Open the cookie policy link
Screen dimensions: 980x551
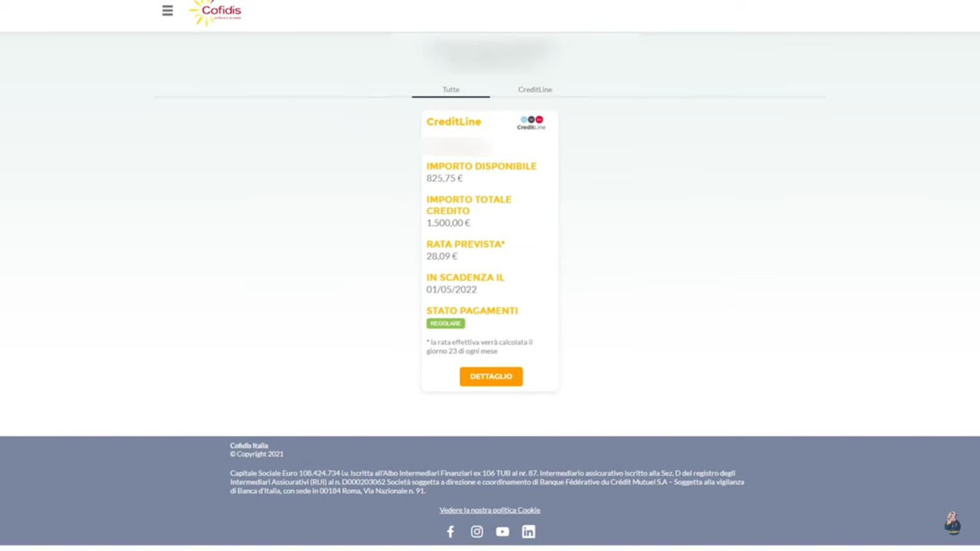[489, 510]
